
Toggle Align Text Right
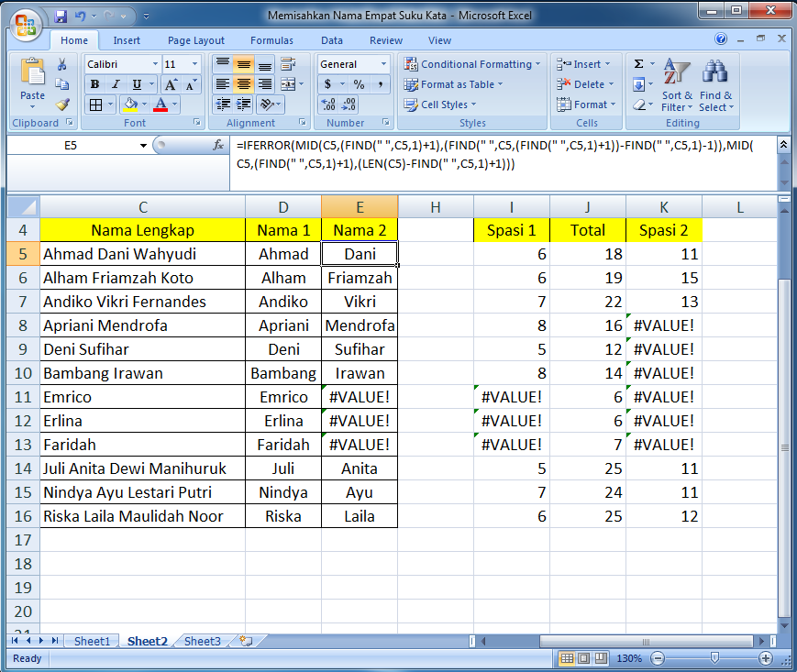(x=265, y=84)
